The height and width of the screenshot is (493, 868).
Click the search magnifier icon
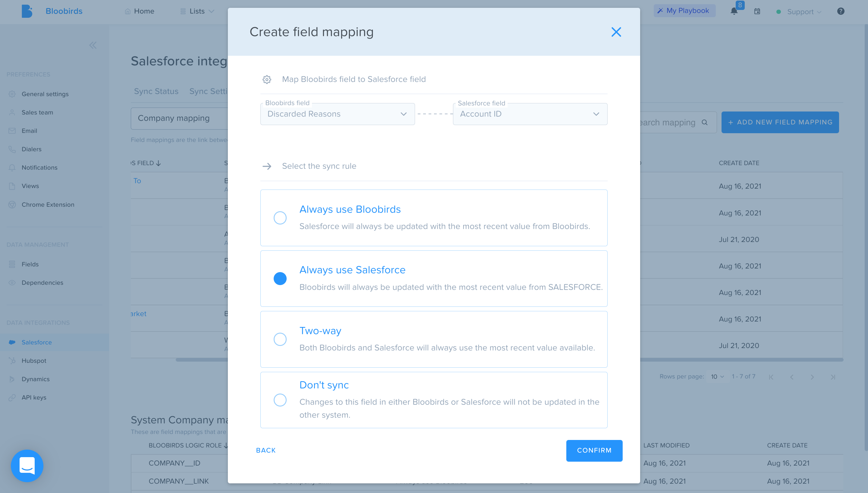coord(704,122)
